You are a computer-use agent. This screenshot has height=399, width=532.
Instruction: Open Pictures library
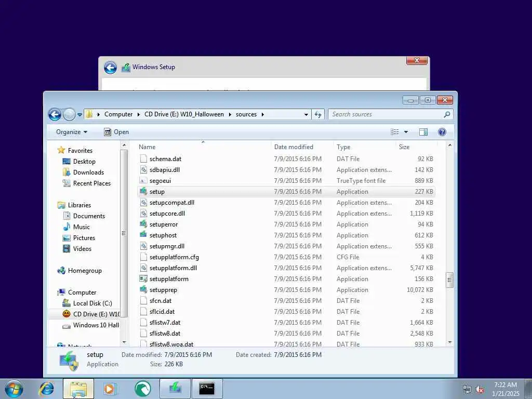[84, 238]
